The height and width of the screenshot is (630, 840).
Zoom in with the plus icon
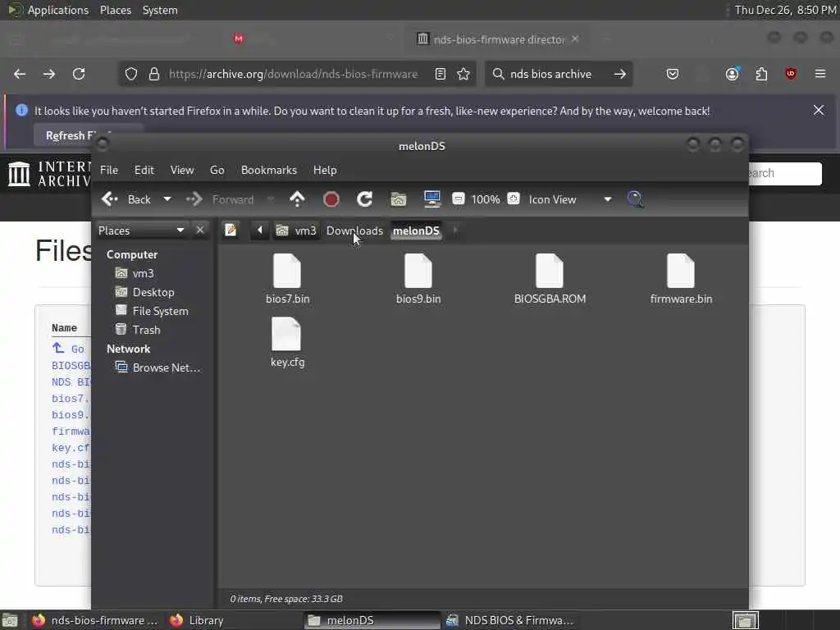514,199
